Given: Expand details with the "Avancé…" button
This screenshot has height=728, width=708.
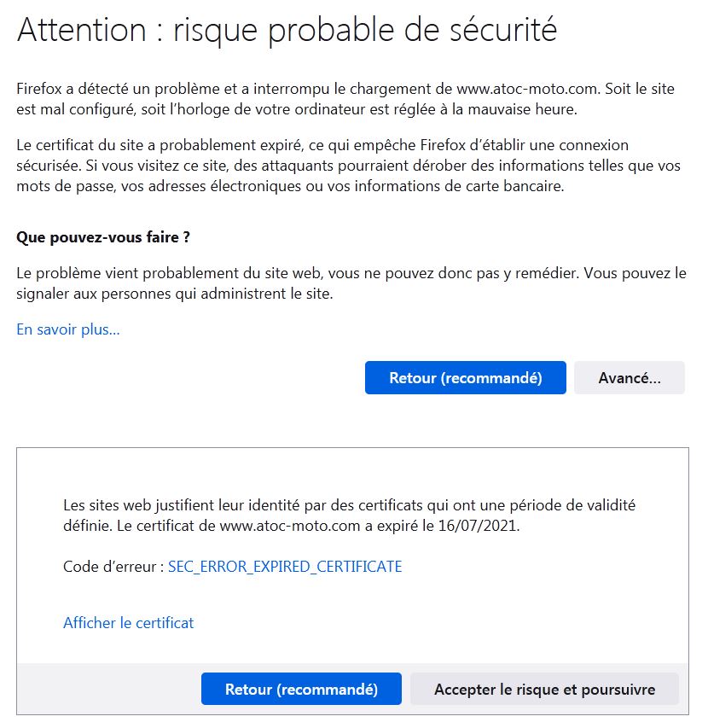Looking at the screenshot, I should (x=629, y=378).
